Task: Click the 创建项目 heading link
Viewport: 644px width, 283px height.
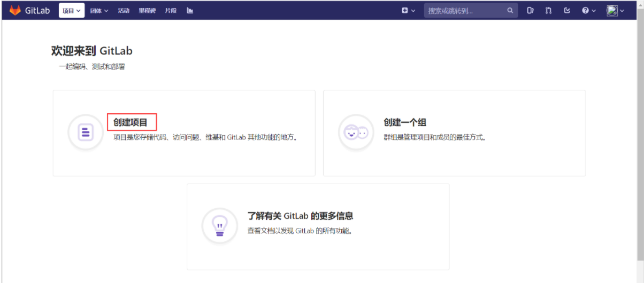Action: pyautogui.click(x=131, y=122)
